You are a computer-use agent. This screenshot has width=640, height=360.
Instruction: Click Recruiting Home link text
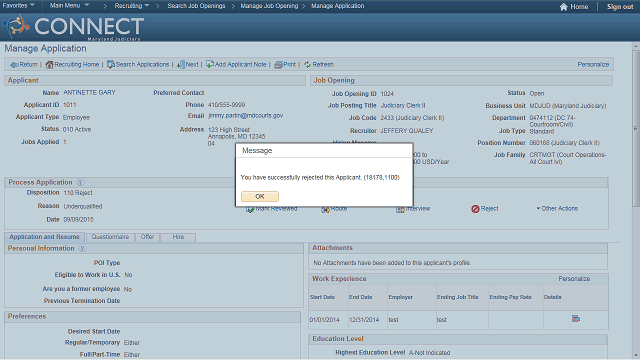(x=77, y=64)
